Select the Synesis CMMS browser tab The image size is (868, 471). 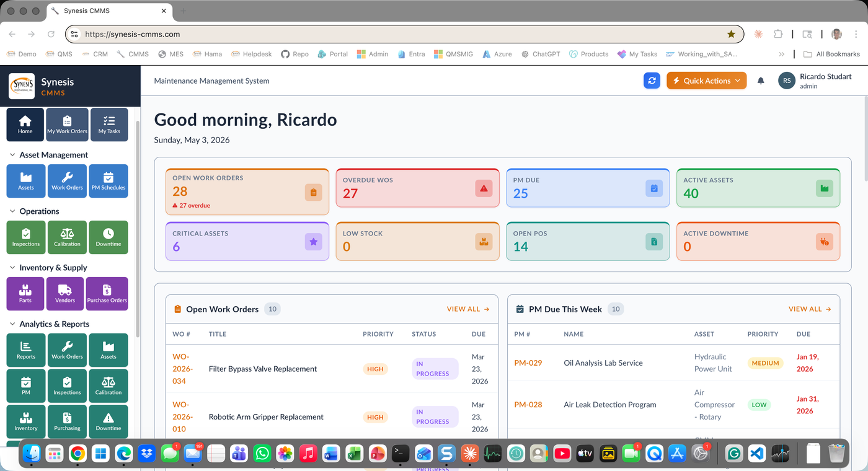coord(109,11)
